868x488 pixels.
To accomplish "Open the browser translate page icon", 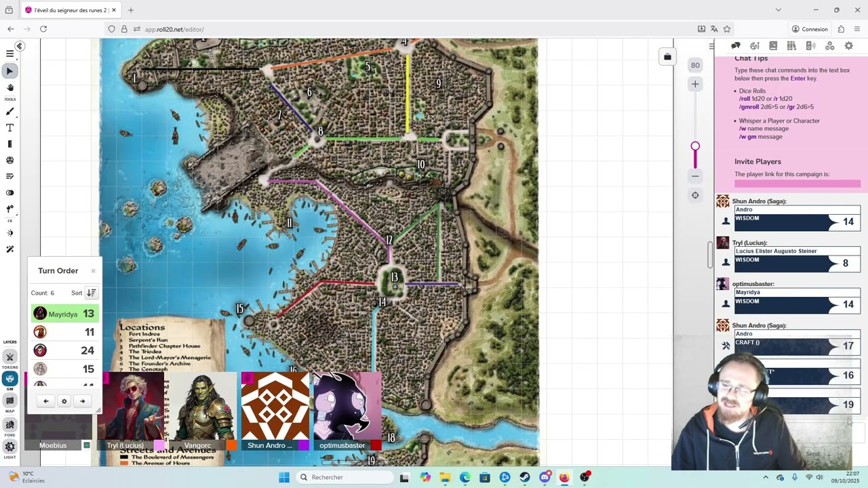I will 714,29.
